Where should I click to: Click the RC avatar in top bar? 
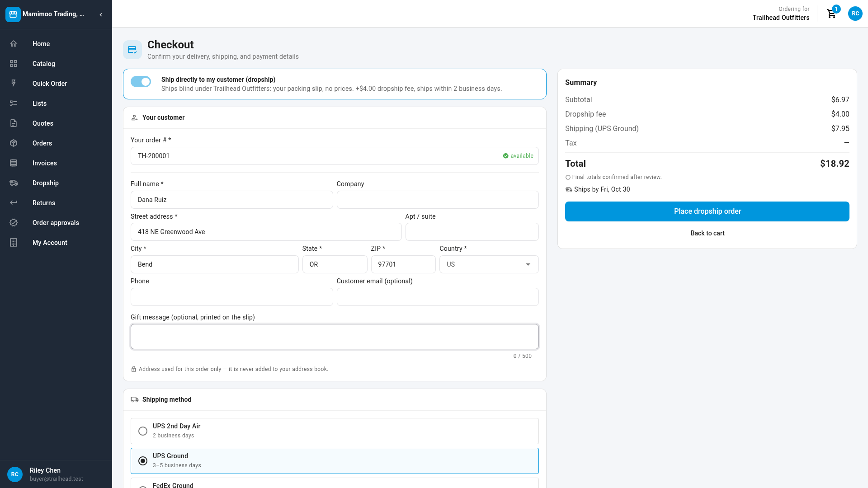pyautogui.click(x=855, y=14)
